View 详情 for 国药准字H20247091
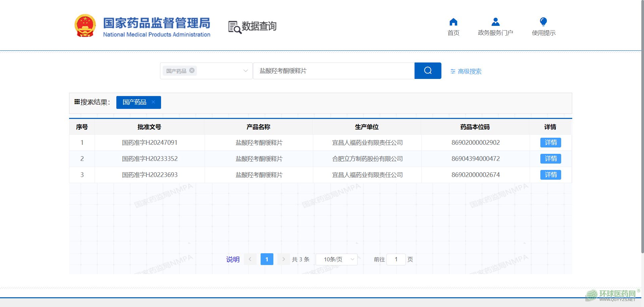The height and width of the screenshot is (307, 644). tap(550, 143)
